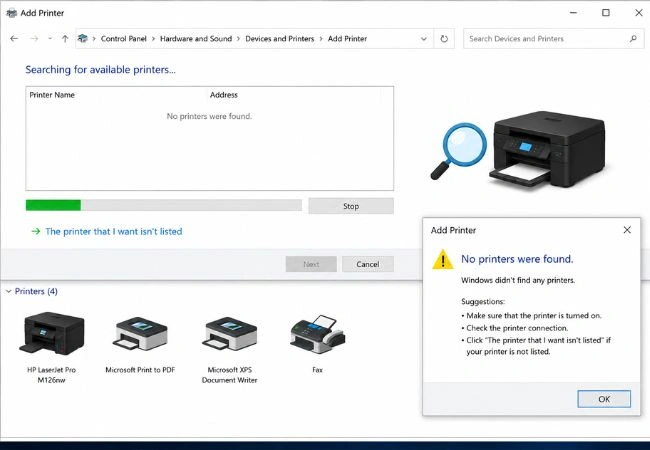Maximize the Add Printer window

click(x=606, y=12)
